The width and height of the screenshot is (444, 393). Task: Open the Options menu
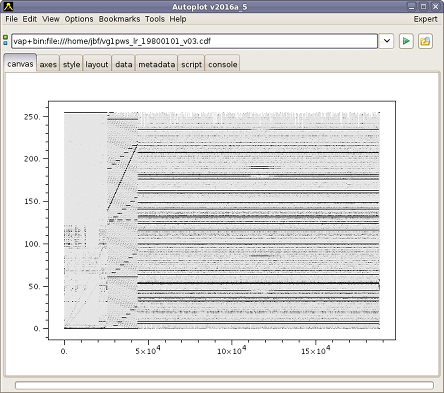coord(79,19)
